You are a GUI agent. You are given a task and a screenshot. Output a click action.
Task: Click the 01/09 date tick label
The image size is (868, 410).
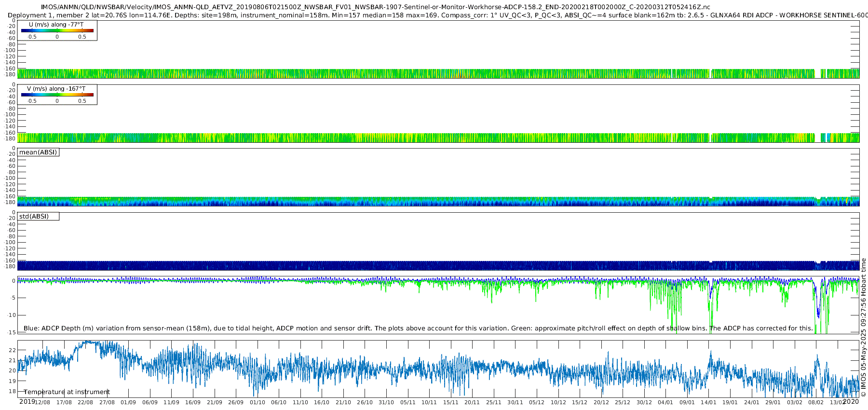pos(128,403)
